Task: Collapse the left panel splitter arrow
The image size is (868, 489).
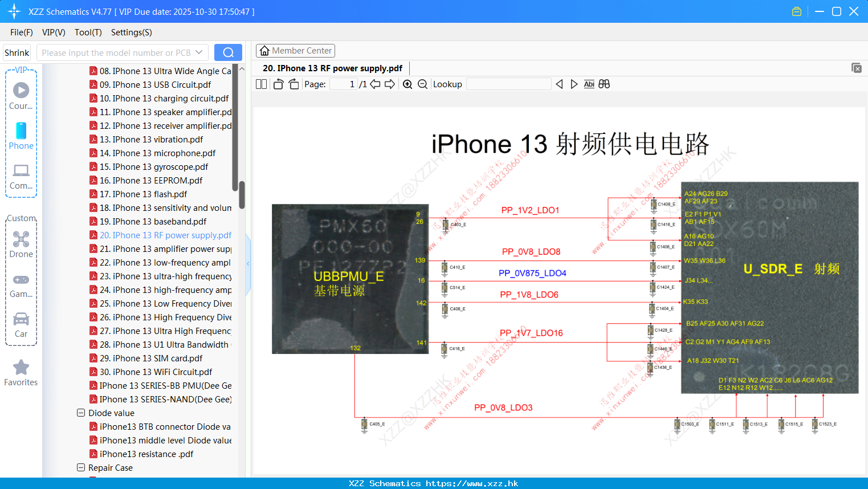Action: tap(248, 263)
